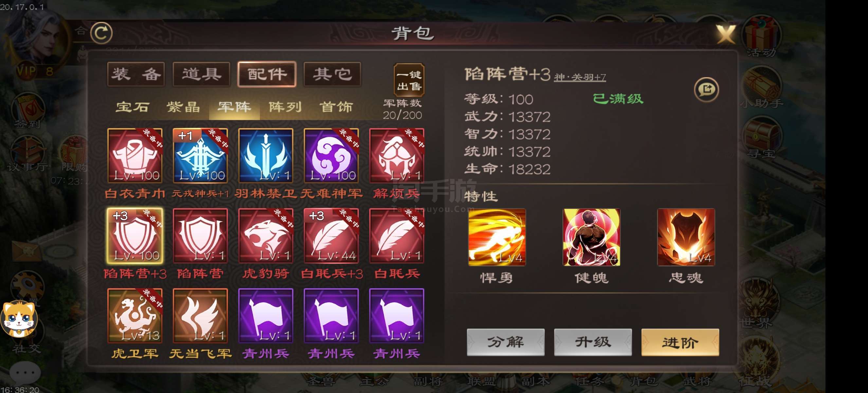868x393 pixels.
Task: Switch to the 装备 tab
Action: coord(136,74)
